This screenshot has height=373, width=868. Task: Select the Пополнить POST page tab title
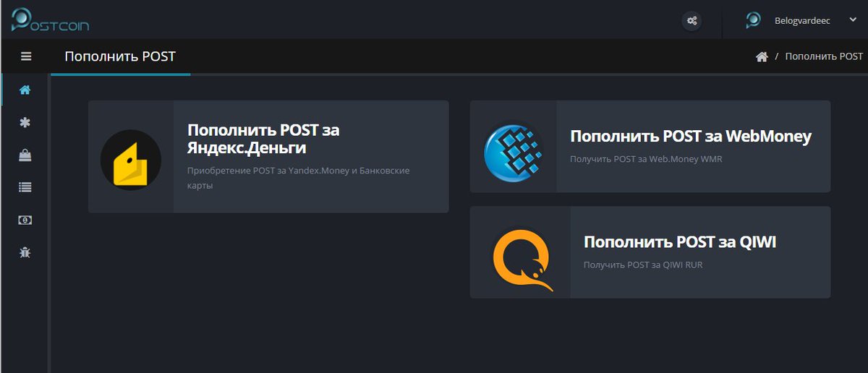120,56
